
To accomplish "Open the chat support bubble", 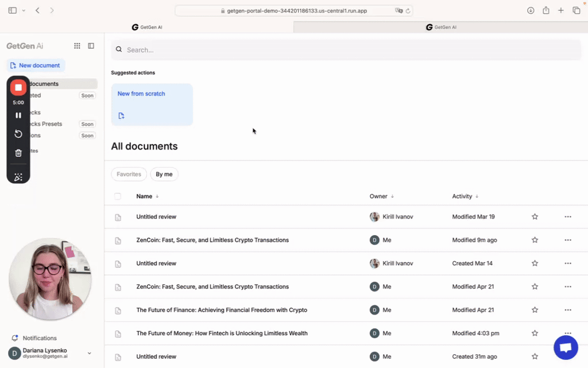I will 566,347.
